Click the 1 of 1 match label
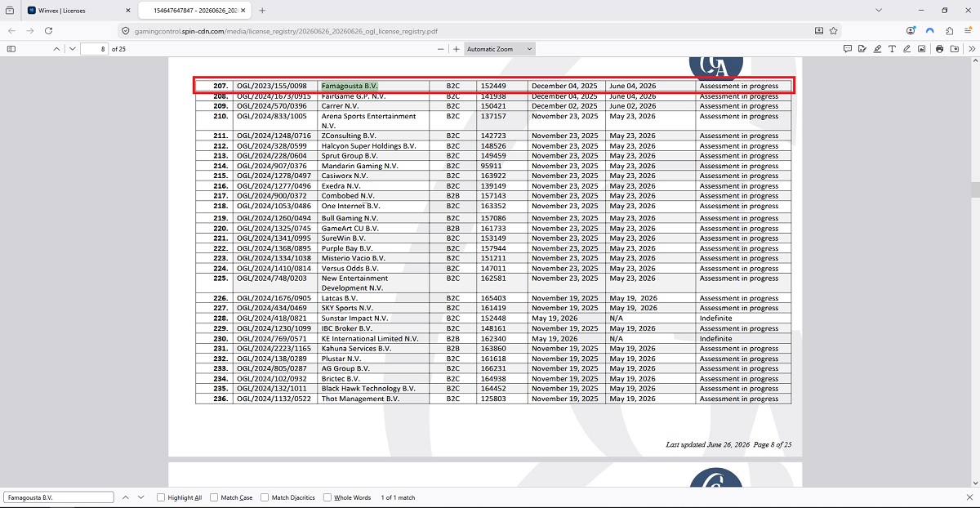 tap(398, 497)
